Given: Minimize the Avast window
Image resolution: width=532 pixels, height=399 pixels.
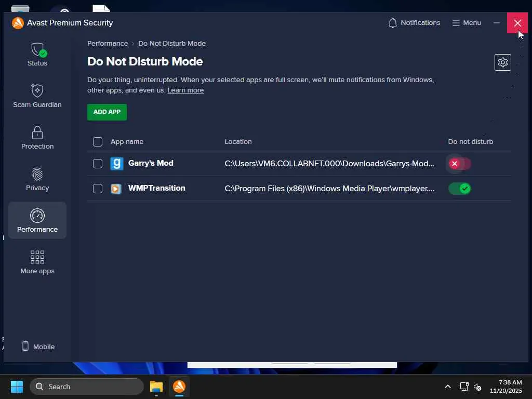Looking at the screenshot, I should (496, 23).
